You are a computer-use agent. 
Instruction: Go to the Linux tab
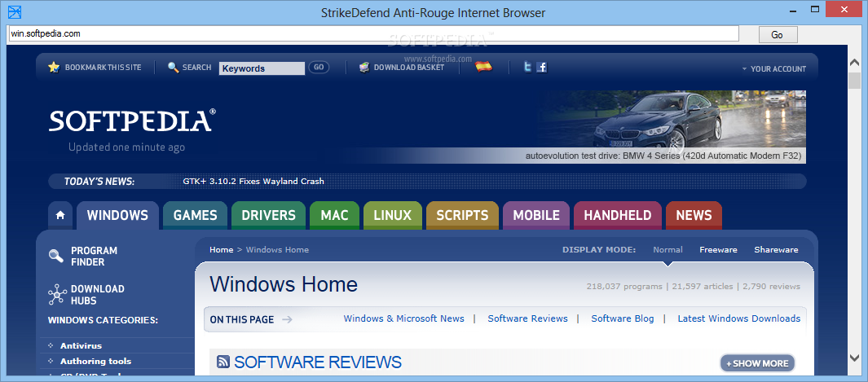pyautogui.click(x=393, y=216)
